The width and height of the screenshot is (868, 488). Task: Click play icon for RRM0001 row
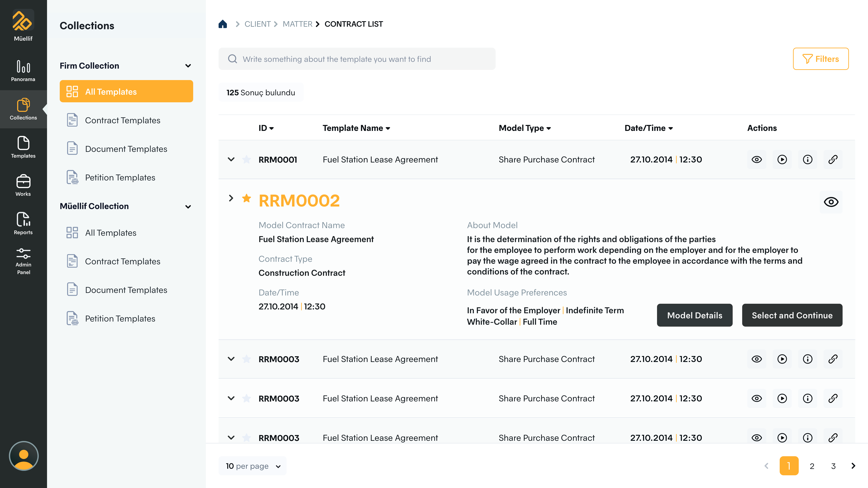[782, 159]
